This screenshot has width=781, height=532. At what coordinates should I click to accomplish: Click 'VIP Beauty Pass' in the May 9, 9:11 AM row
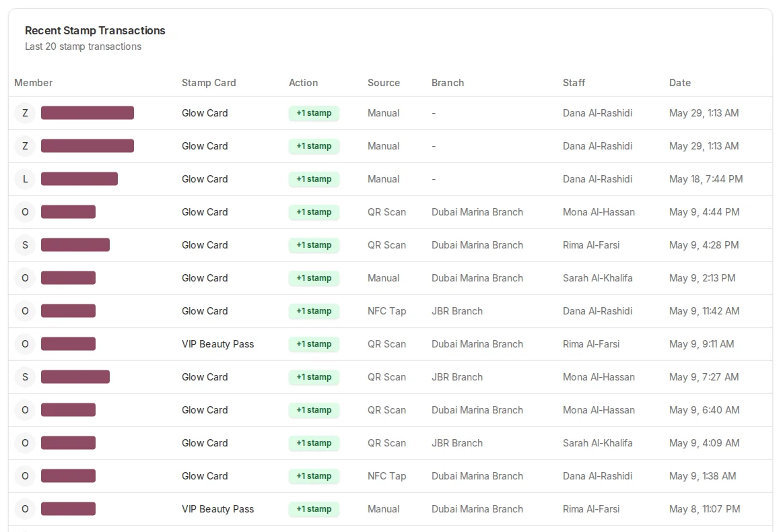click(x=217, y=343)
